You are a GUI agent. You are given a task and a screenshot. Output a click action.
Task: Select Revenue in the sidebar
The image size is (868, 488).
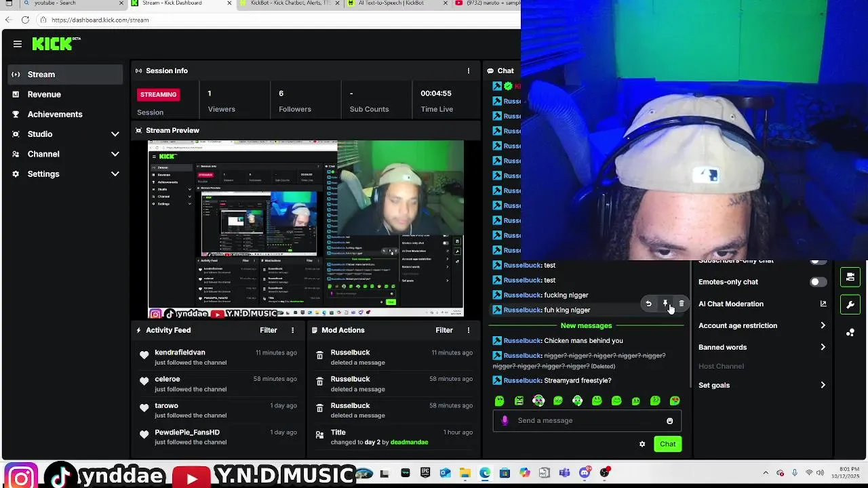pyautogui.click(x=65, y=94)
